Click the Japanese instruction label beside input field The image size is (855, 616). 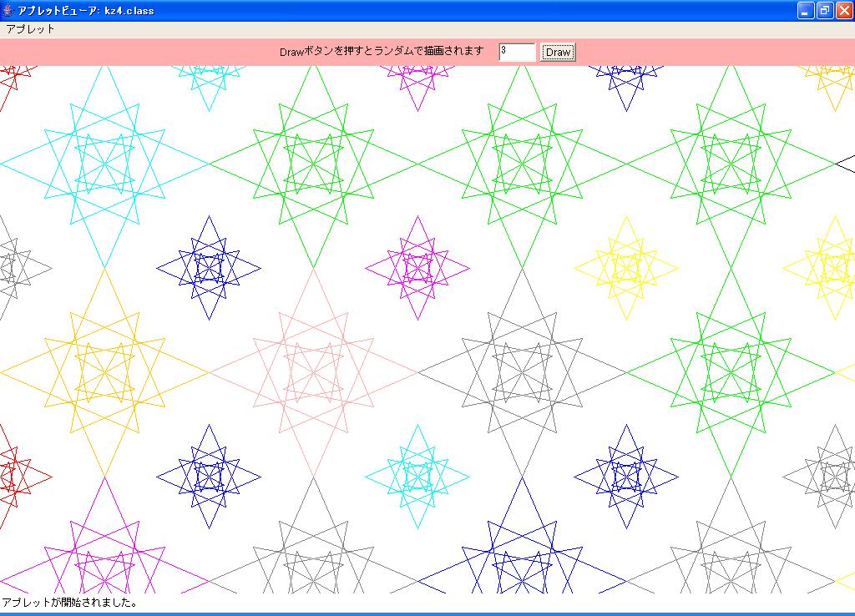(x=382, y=52)
